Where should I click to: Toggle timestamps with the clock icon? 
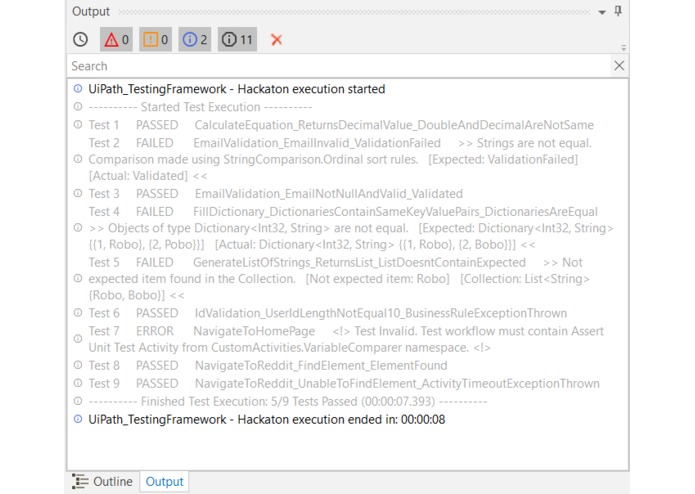80,39
